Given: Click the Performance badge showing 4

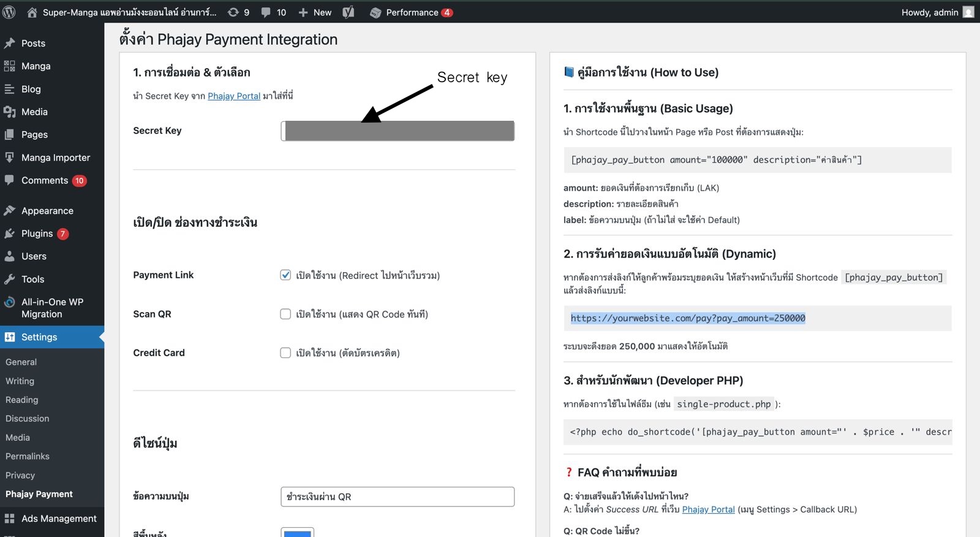Looking at the screenshot, I should tap(447, 12).
